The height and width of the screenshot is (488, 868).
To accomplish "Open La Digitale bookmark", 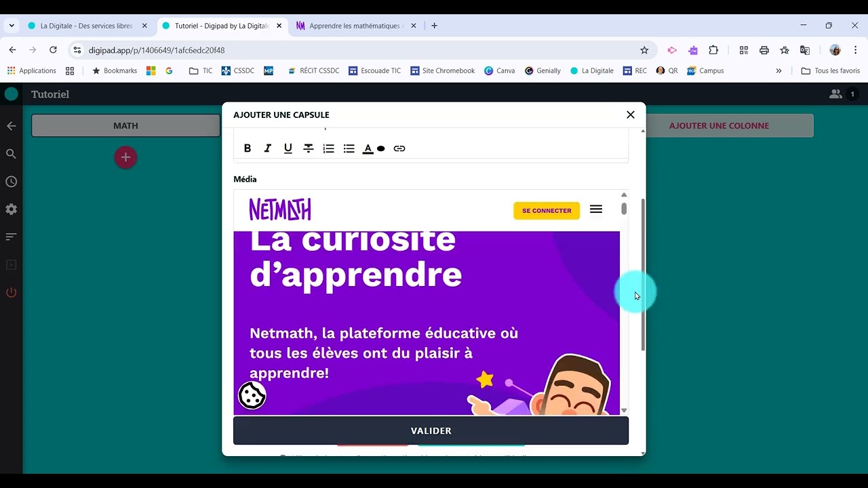I will (x=591, y=70).
